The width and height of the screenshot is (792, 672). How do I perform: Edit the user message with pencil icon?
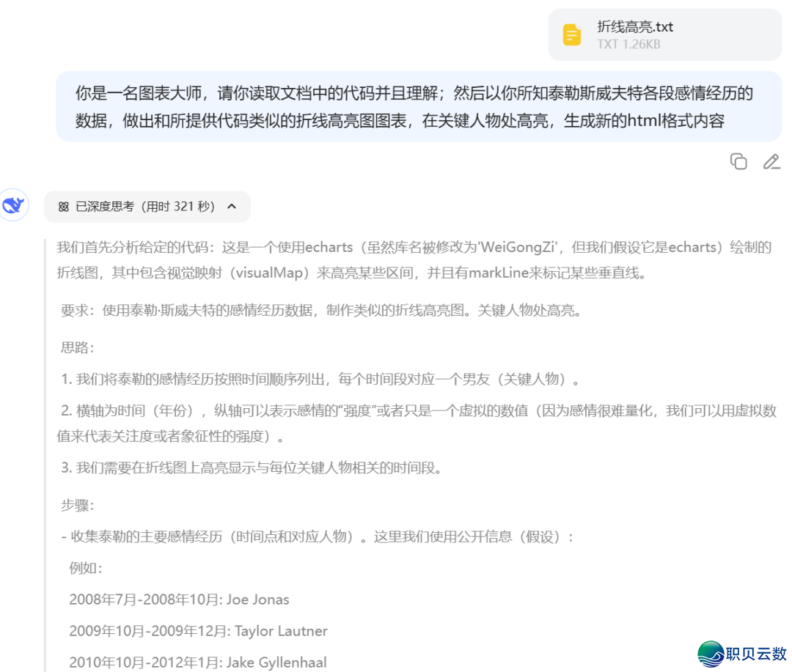[771, 161]
